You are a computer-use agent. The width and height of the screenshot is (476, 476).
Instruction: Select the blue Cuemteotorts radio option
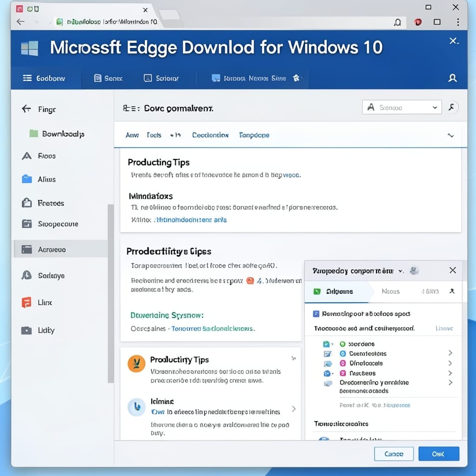pyautogui.click(x=343, y=353)
